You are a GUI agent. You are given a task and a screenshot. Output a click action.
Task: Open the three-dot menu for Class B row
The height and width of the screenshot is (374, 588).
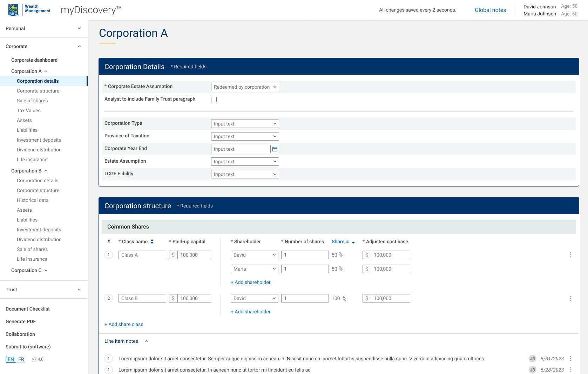tap(571, 298)
